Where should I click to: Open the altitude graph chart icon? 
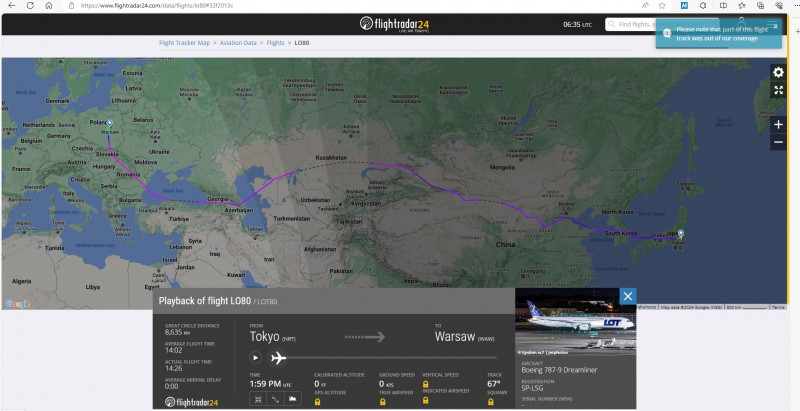pos(292,399)
